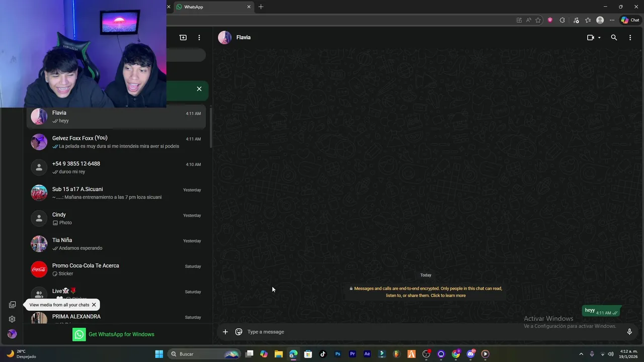Open Edge Extensions puzzle icon

coord(562,20)
